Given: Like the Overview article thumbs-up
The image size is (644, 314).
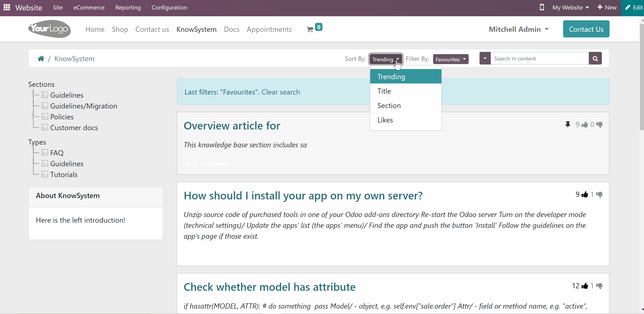Looking at the screenshot, I should (585, 125).
